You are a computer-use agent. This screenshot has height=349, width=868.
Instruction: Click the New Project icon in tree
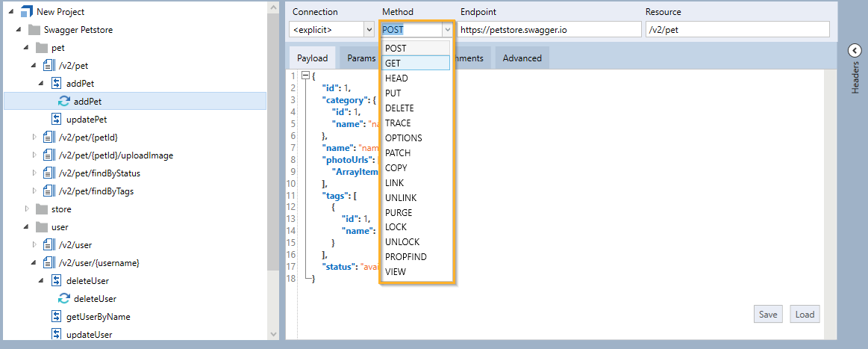(x=26, y=12)
